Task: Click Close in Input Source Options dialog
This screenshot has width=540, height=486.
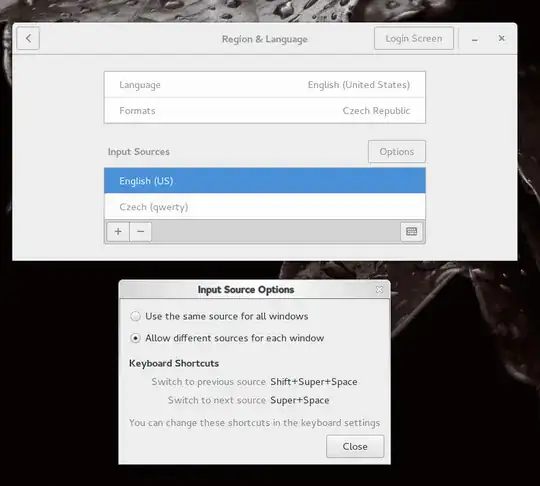Action: [355, 446]
